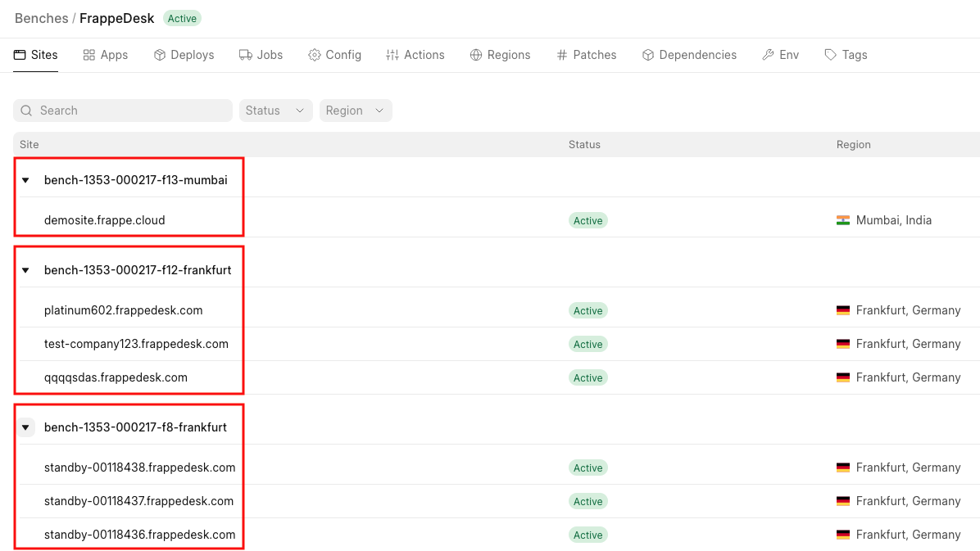Viewport: 980px width, 551px height.
Task: Collapse the bench-1353-000217-f8-frankfurt group
Action: [25, 427]
